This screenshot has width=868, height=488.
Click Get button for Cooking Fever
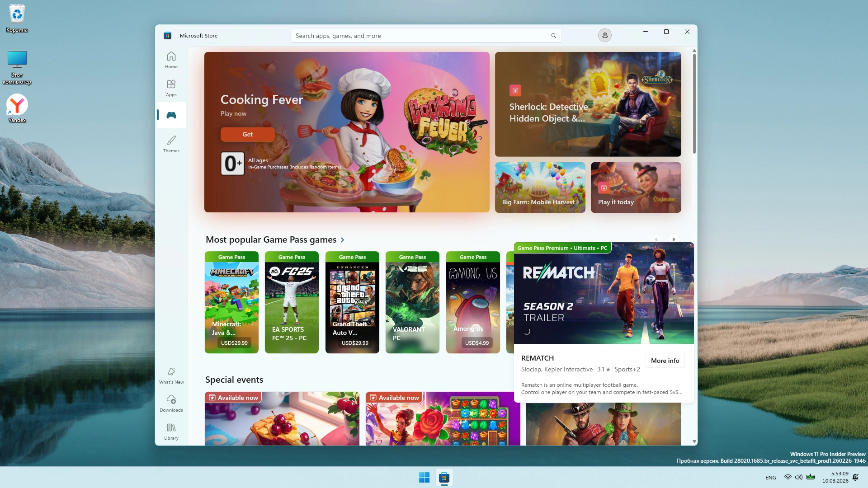247,134
